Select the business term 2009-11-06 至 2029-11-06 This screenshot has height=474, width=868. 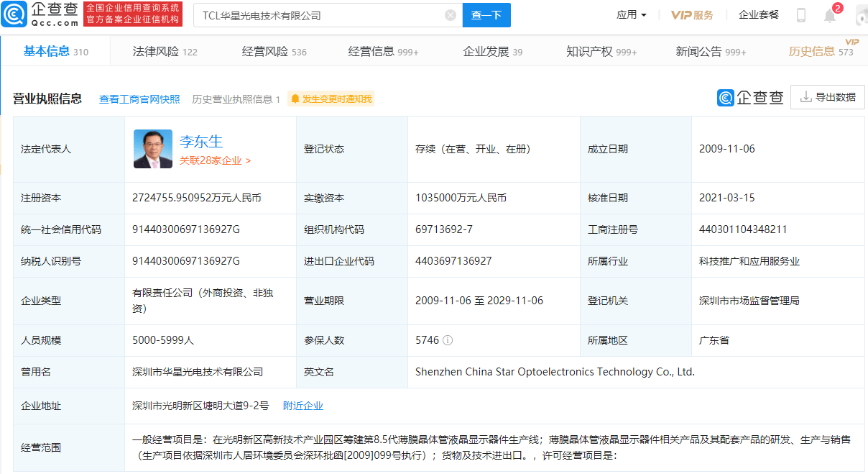(479, 301)
